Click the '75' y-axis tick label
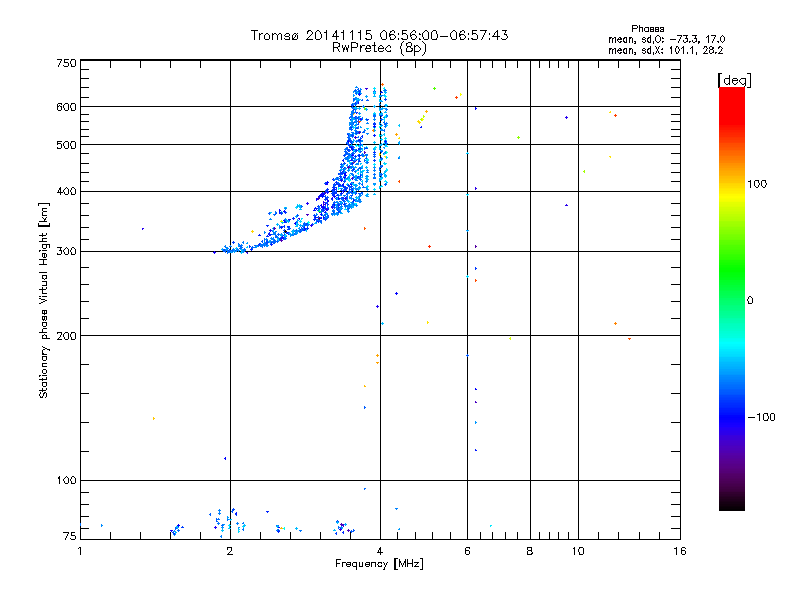This screenshot has height=600, width=800. (70, 536)
